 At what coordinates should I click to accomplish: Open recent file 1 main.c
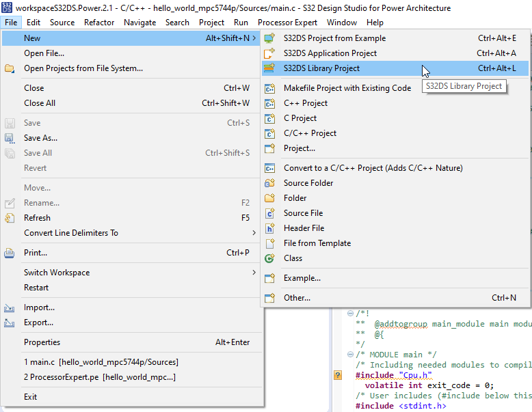point(132,362)
